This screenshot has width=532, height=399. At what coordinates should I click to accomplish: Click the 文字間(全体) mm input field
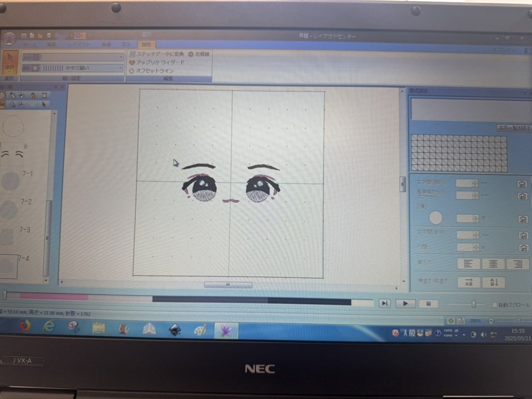464,235
